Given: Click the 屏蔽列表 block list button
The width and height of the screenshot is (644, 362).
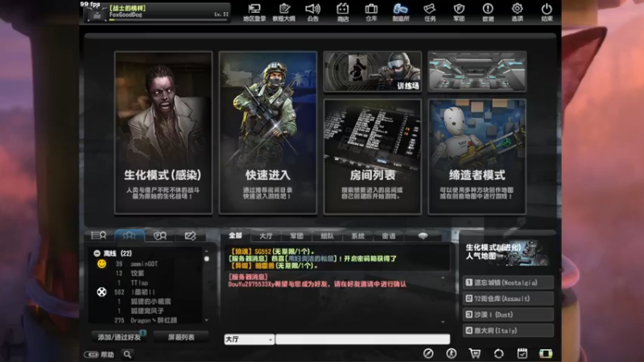Looking at the screenshot, I should click(x=181, y=337).
